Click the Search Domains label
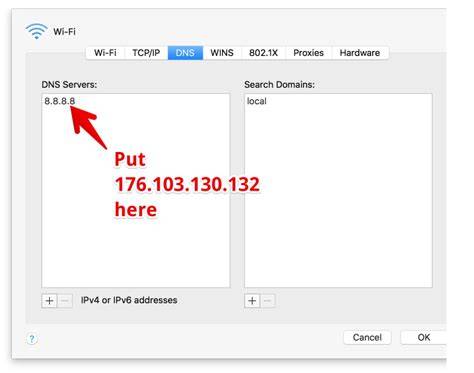Image resolution: width=474 pixels, height=373 pixels. [279, 85]
